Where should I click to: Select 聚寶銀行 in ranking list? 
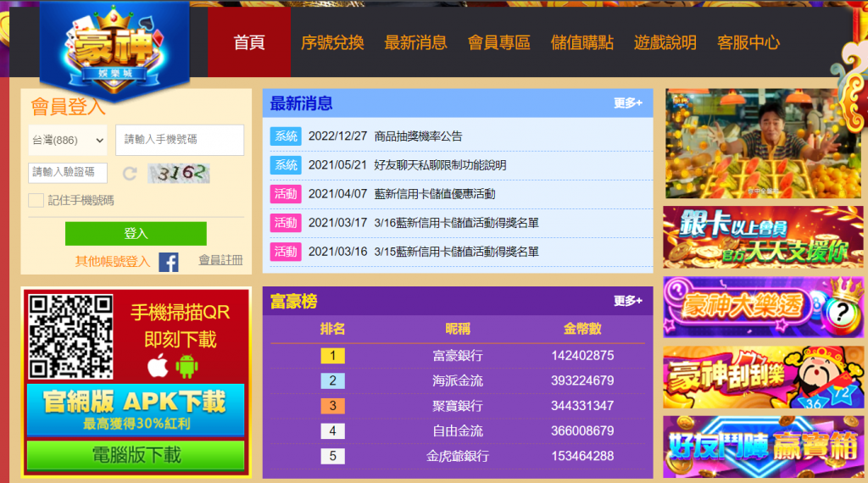pyautogui.click(x=457, y=406)
